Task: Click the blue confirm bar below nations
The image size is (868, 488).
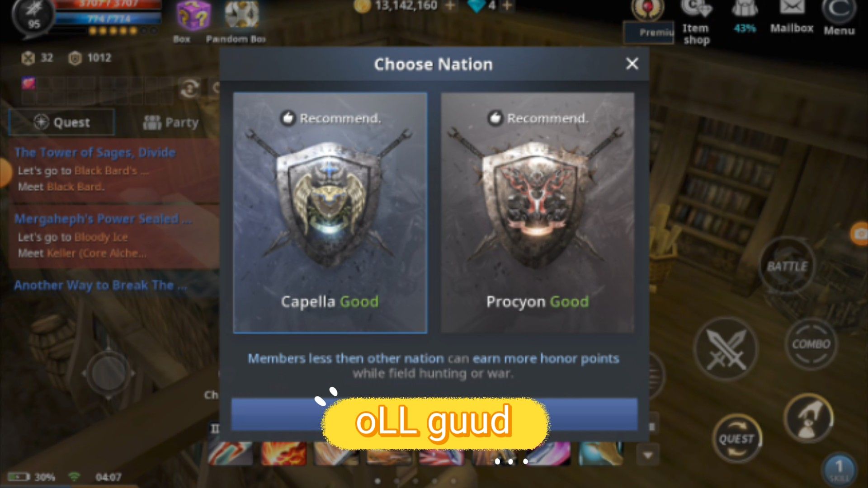Action: 434,414
